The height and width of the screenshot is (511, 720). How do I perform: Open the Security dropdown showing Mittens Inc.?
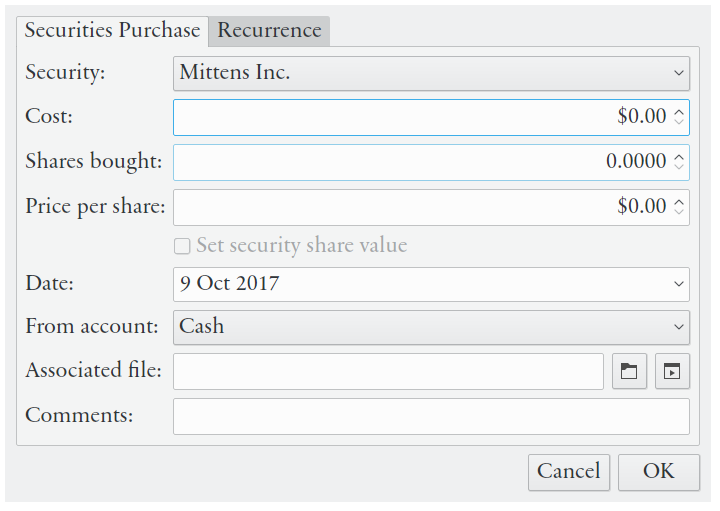[x=431, y=73]
